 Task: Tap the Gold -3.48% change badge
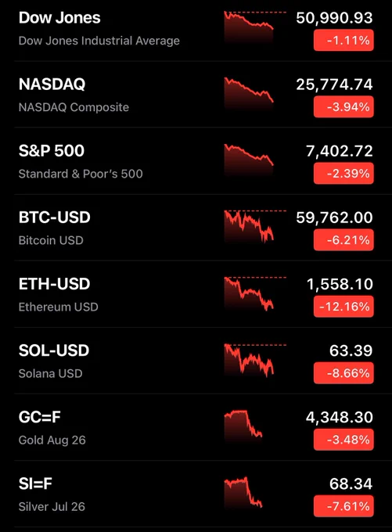click(343, 440)
